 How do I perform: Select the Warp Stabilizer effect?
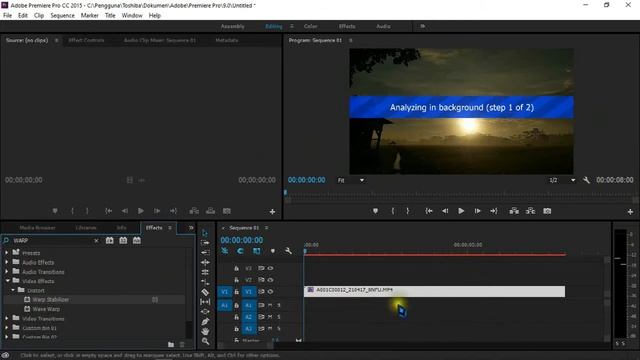[51, 300]
